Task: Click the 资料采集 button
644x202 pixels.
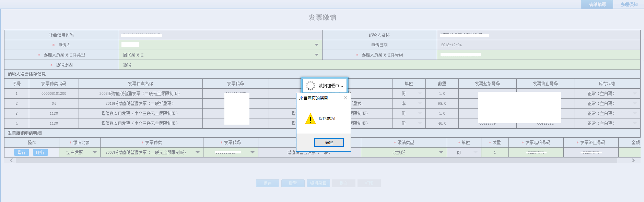Action: 318,184
